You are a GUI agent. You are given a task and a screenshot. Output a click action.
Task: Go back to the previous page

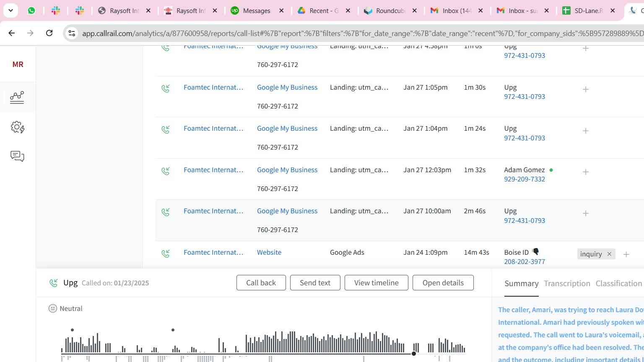[11, 33]
